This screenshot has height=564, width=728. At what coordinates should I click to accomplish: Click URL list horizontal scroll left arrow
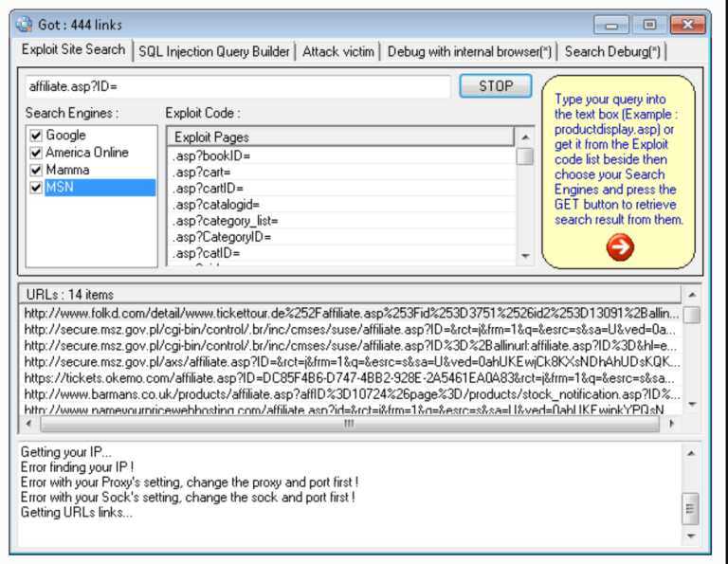(x=28, y=424)
